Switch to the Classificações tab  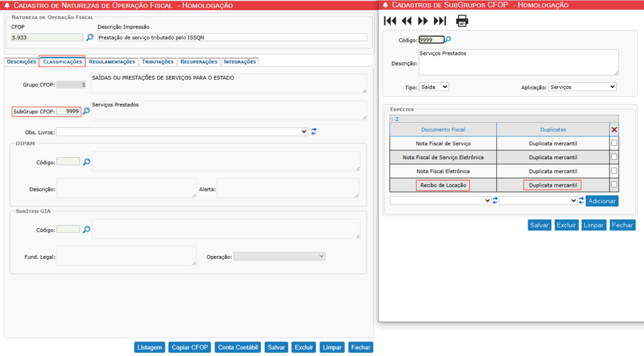[x=62, y=62]
